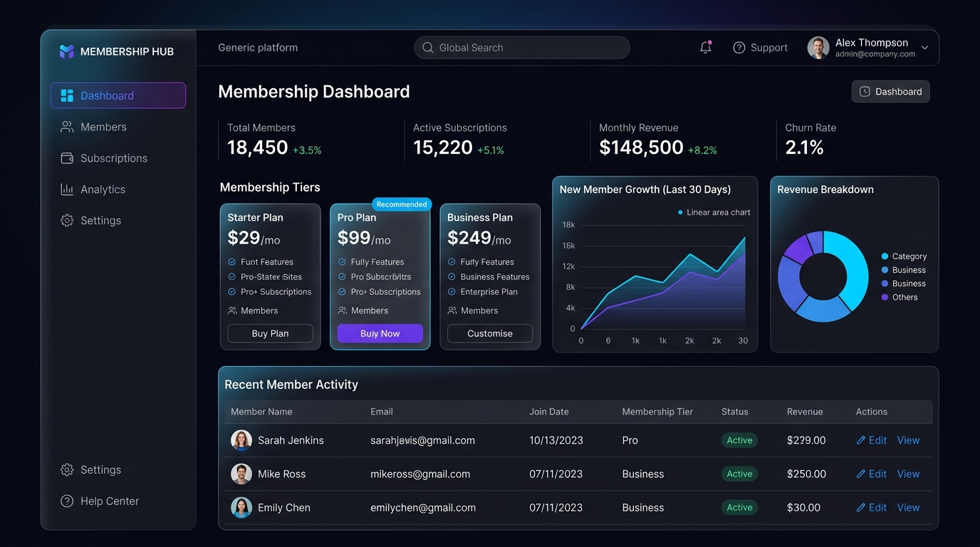The image size is (980, 547).
Task: Click the Members people icon in Business Plan
Action: (x=452, y=311)
